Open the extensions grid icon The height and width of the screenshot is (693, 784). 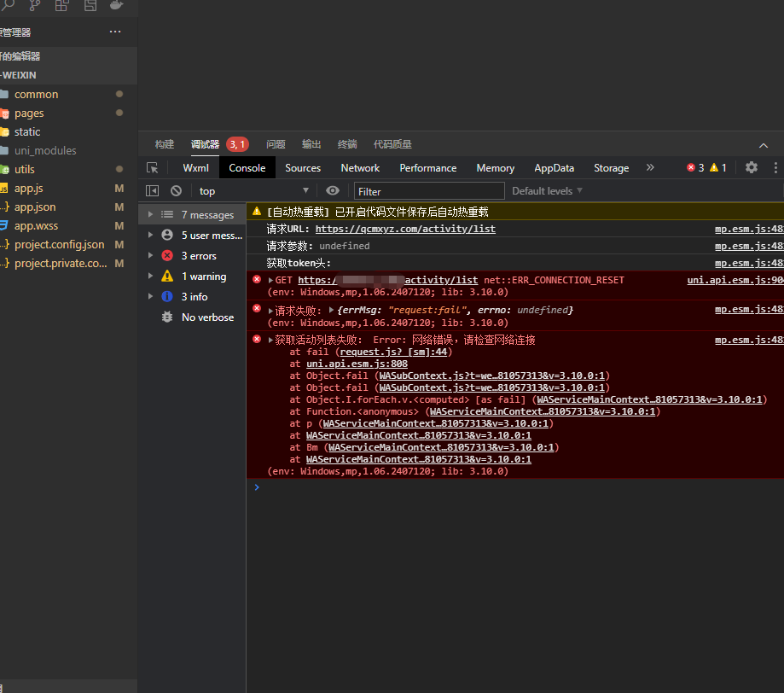pos(62,5)
